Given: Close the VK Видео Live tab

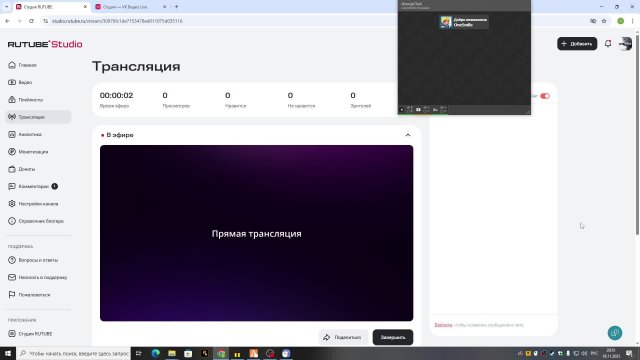Looking at the screenshot, I should point(164,7).
